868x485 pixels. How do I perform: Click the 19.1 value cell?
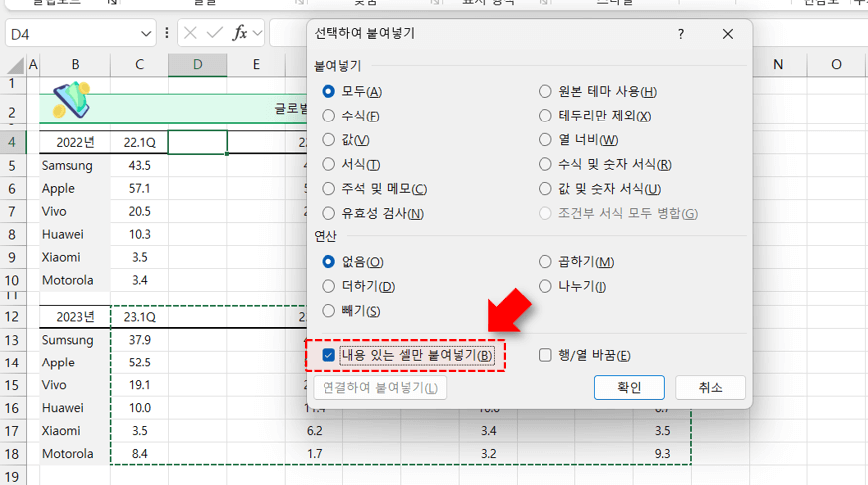pos(139,385)
